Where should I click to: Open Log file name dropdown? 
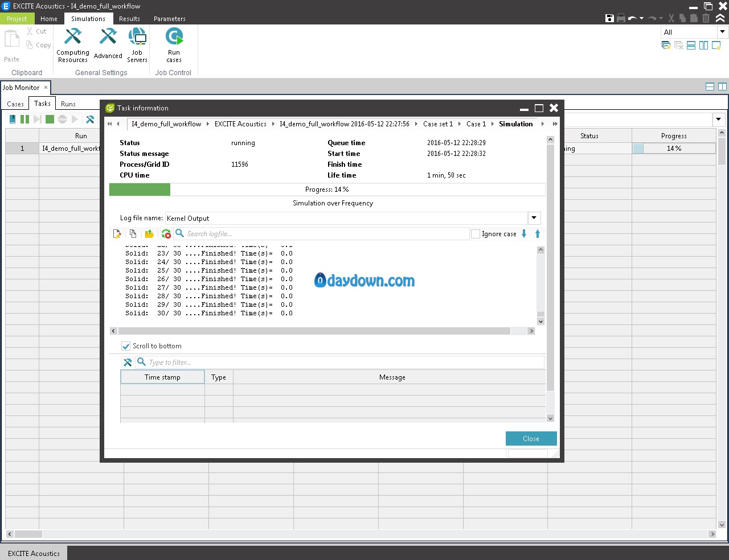coord(534,218)
